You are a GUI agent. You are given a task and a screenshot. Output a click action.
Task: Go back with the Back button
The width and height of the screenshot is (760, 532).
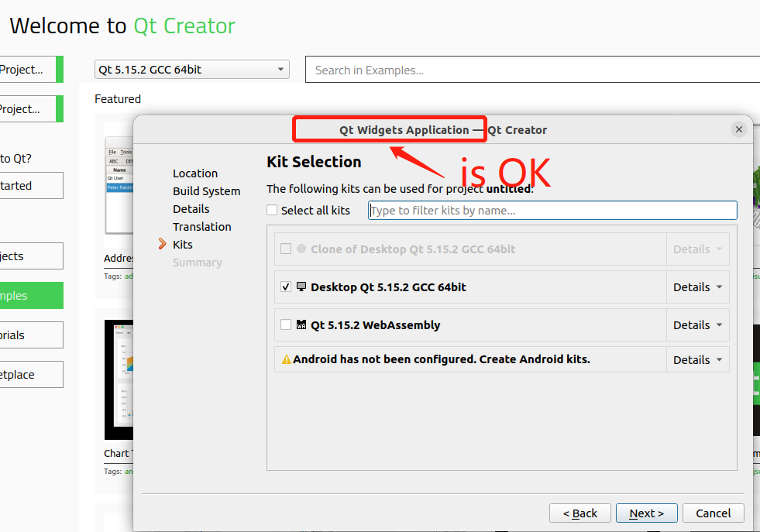click(x=580, y=513)
